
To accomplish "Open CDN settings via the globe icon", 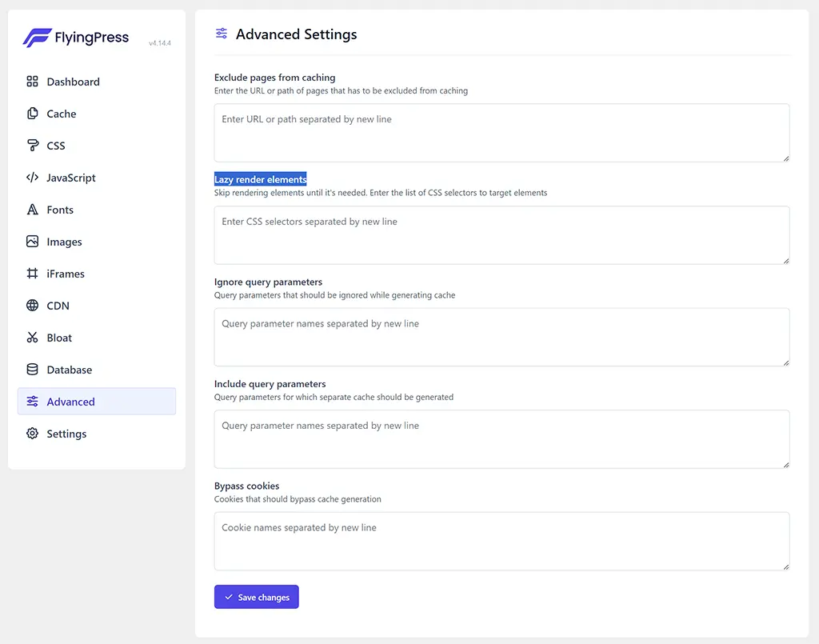I will tap(32, 306).
